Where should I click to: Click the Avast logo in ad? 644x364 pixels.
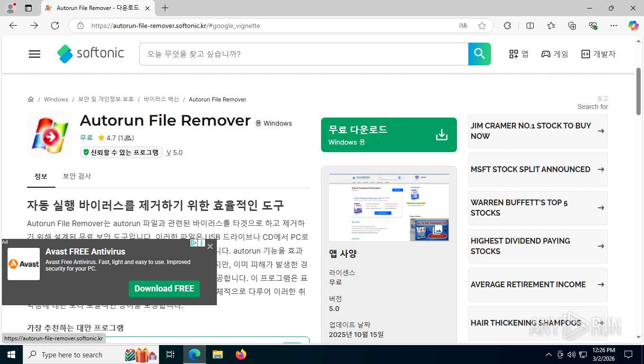24,264
